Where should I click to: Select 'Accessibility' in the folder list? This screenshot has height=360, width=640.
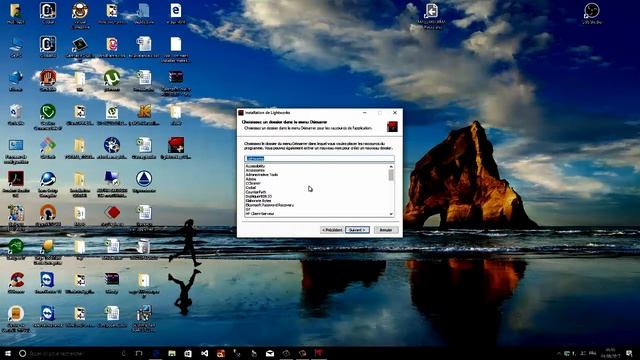tap(255, 166)
